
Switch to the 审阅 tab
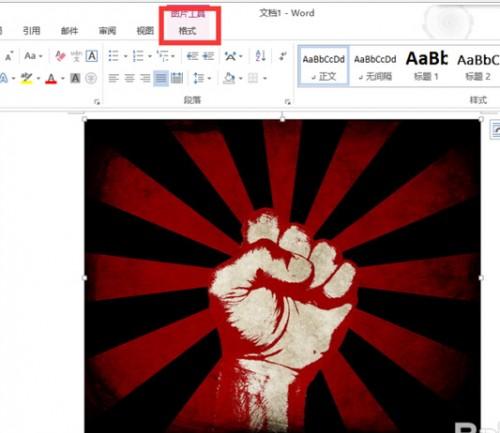[x=107, y=31]
